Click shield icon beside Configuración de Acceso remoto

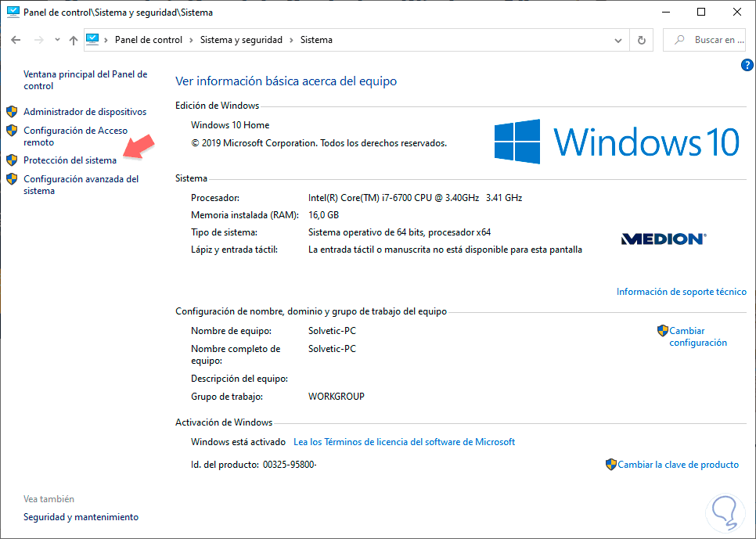click(12, 131)
